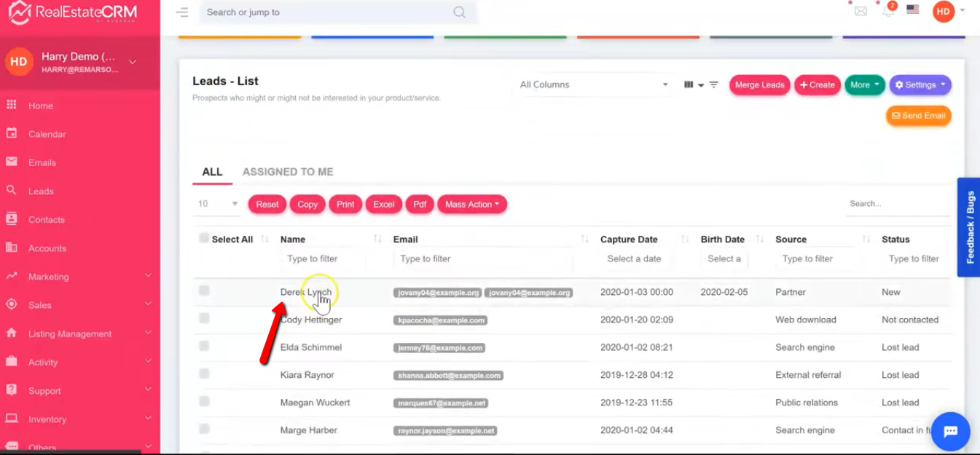The image size is (980, 455).
Task: Click the column view grid icon
Action: 689,84
